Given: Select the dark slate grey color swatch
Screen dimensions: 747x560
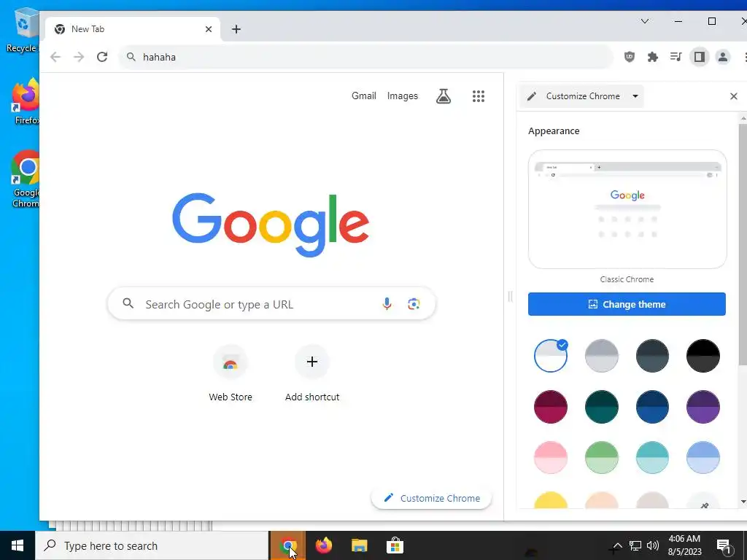Looking at the screenshot, I should coord(652,356).
